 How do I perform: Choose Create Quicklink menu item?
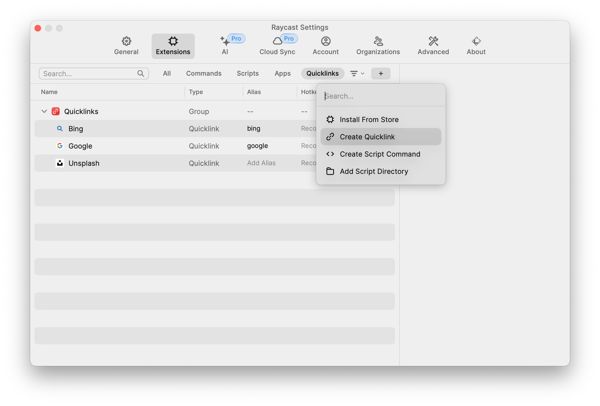coord(381,137)
